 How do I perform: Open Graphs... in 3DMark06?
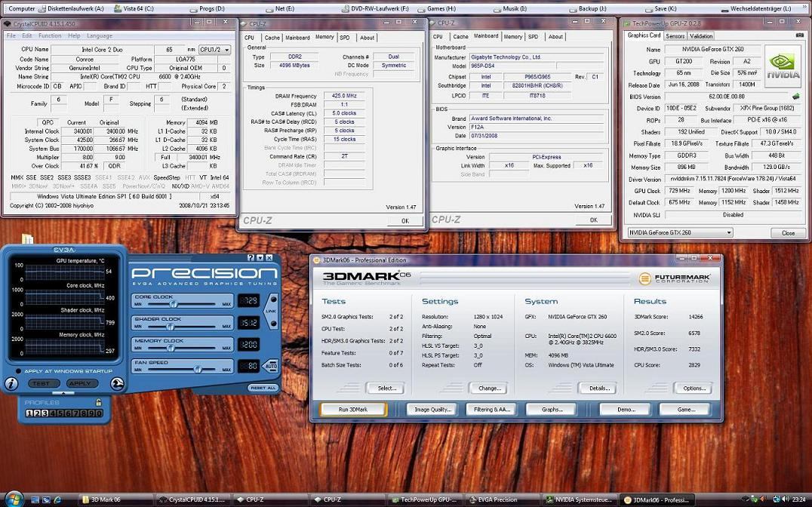[x=552, y=409]
